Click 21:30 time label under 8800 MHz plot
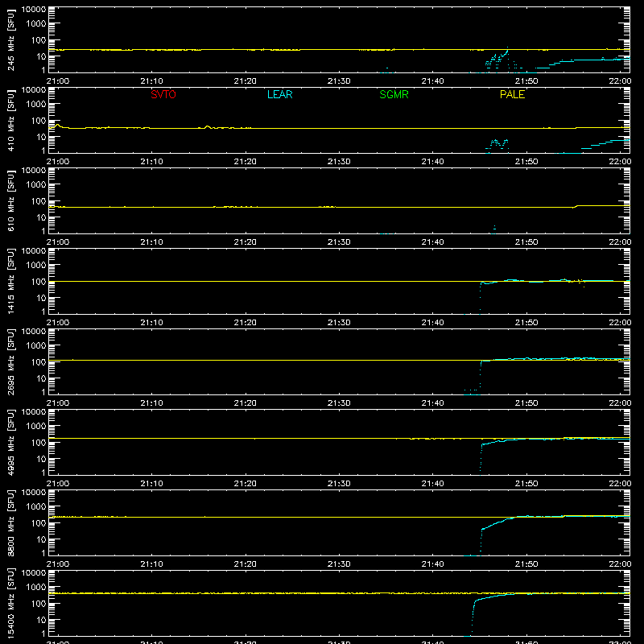 (339, 564)
